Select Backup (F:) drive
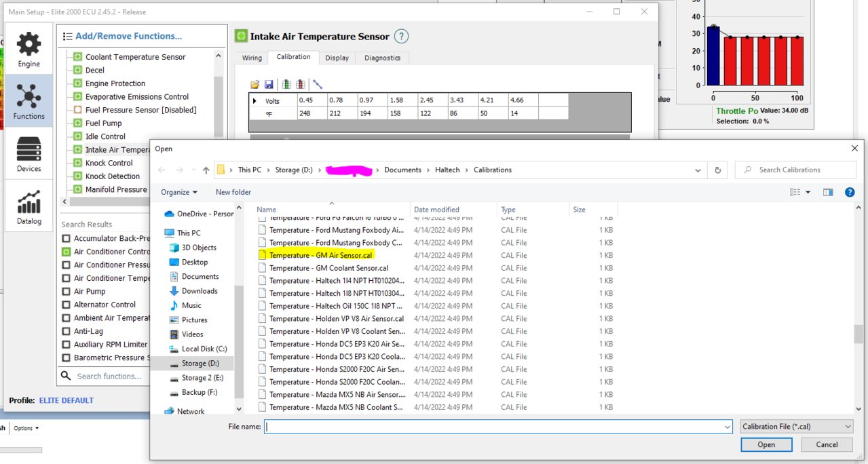The image size is (868, 464). [193, 392]
